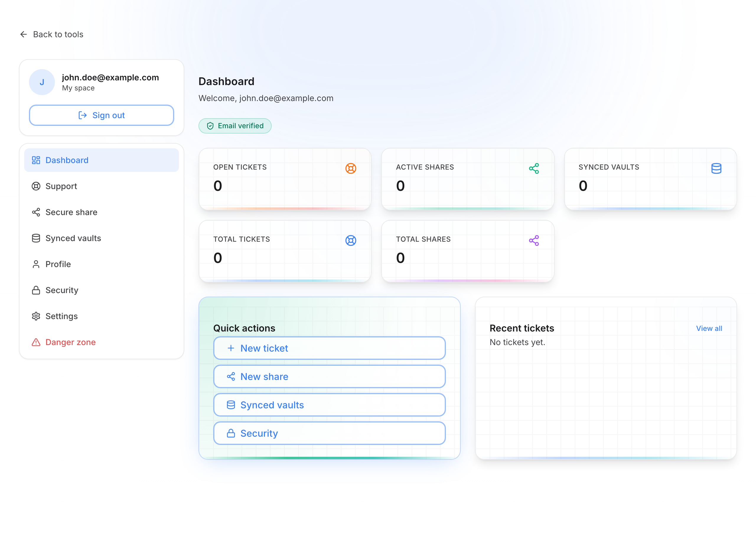Viewport: 756px width, 546px height.
Task: Click the Dashboard page heading
Action: point(226,81)
